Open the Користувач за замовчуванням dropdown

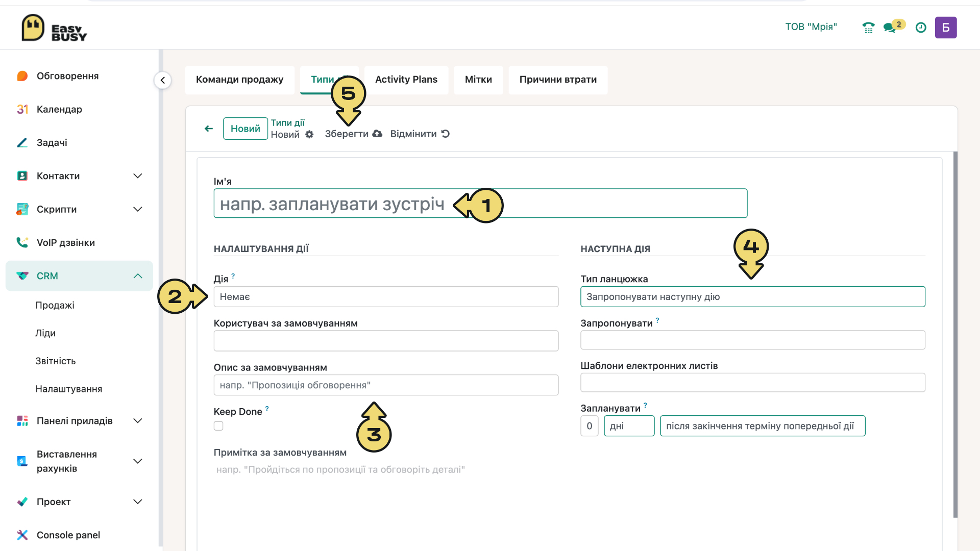(386, 341)
